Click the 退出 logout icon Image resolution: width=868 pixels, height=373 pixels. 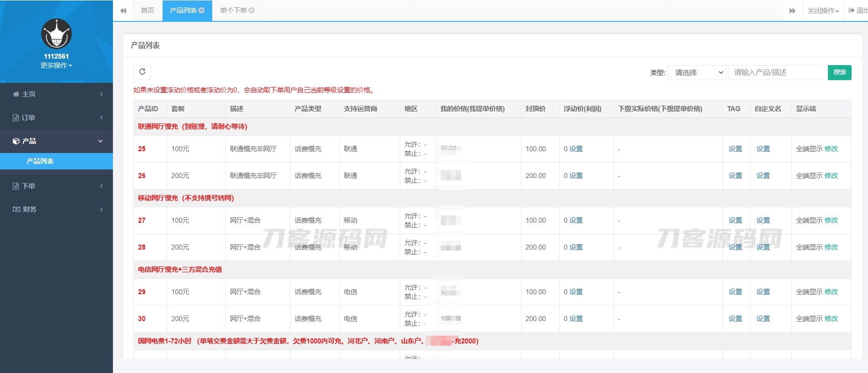(x=852, y=10)
